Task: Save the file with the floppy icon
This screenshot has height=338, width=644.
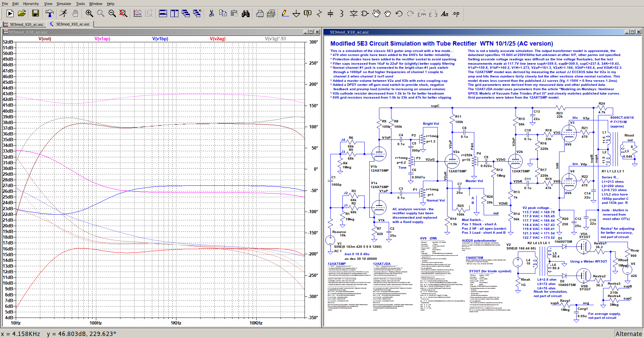Action: 36,13
